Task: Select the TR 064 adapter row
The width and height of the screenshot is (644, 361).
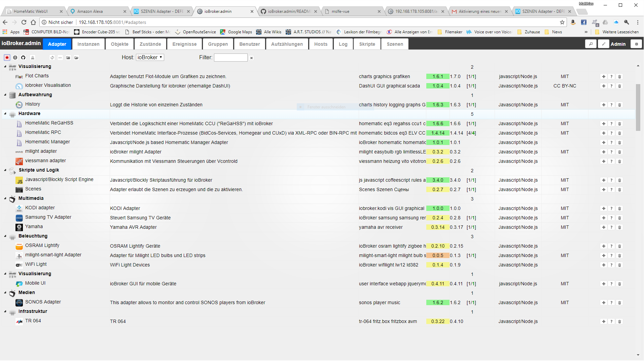Action: [319, 321]
